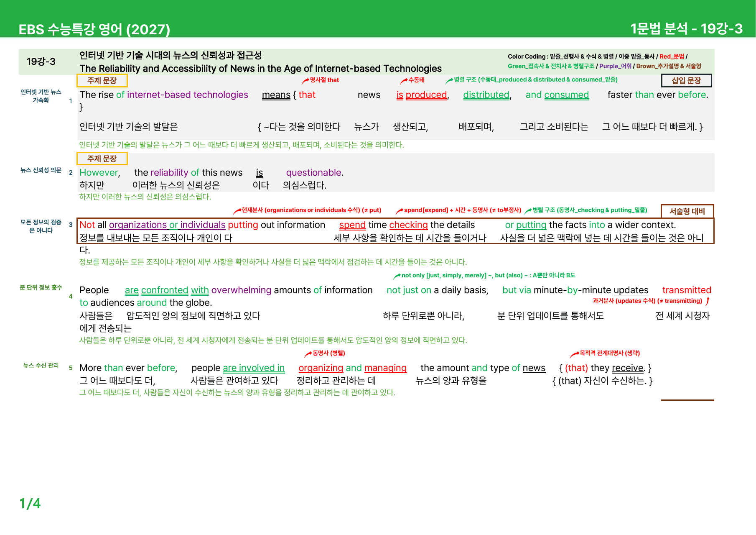Click the 삽입 문장 label box

(686, 80)
